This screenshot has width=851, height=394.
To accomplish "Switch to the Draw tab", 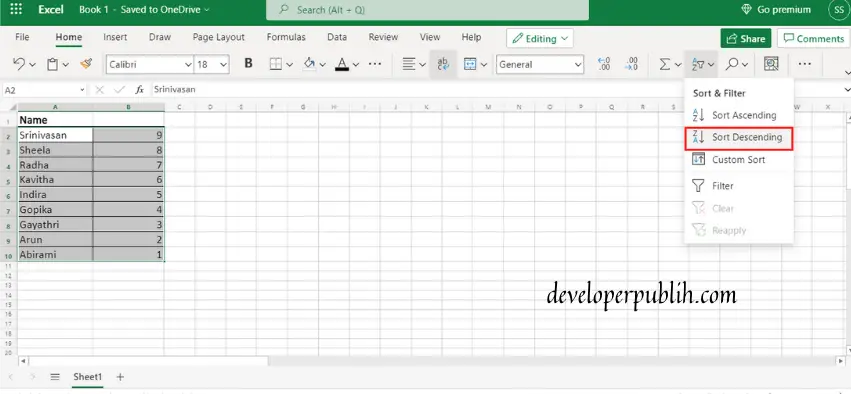I will click(160, 37).
